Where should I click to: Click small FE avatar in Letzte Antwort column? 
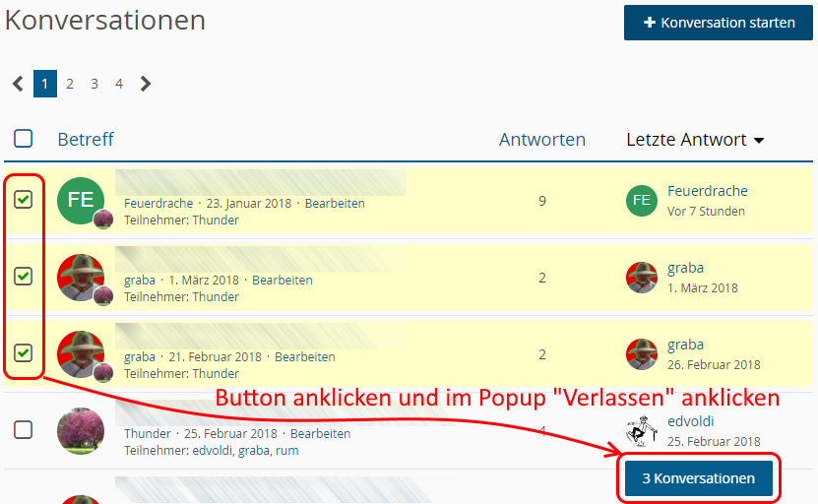point(642,201)
